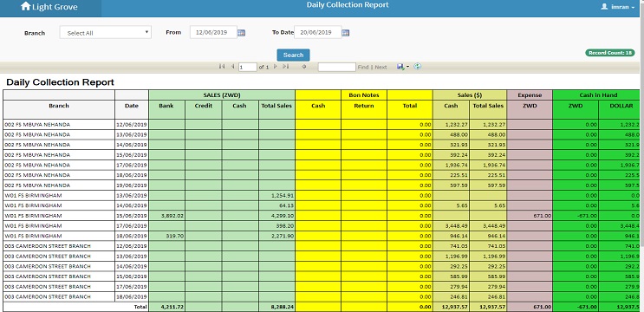
Task: Open the From date calendar picker
Action: [x=241, y=33]
